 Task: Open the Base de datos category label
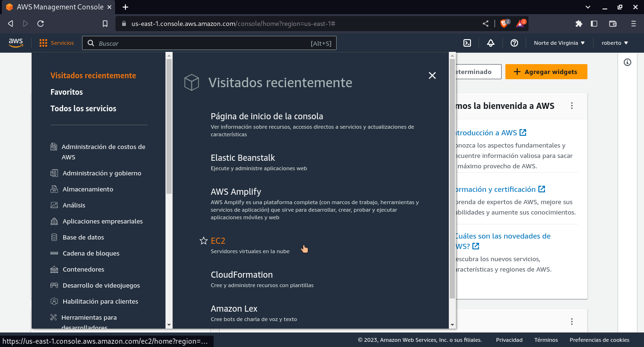coord(83,237)
